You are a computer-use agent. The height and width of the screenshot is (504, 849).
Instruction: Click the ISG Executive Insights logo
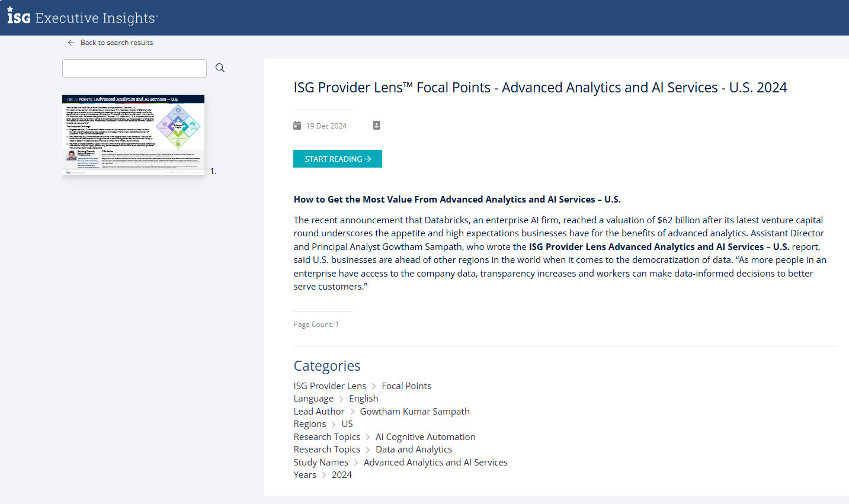[x=82, y=17]
